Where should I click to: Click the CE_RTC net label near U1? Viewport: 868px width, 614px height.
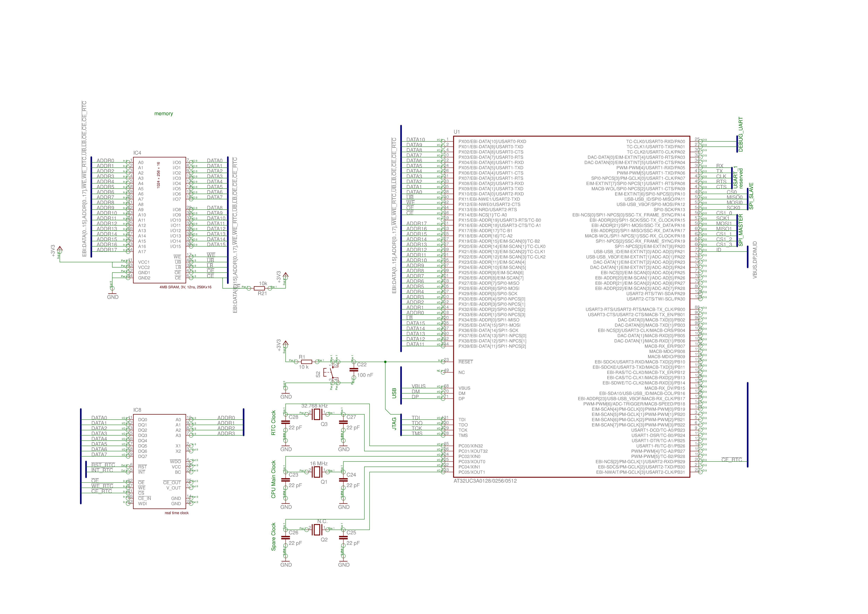point(731,460)
